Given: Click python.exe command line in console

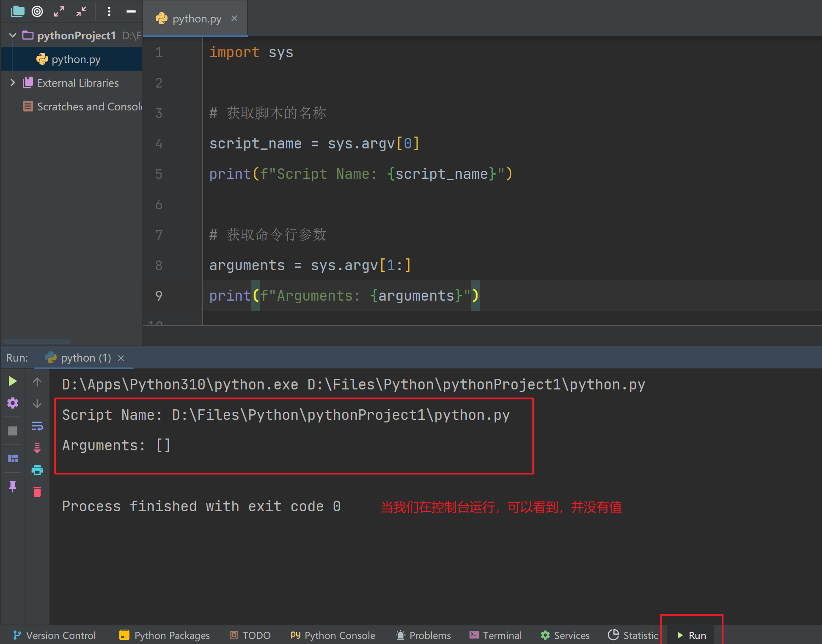Looking at the screenshot, I should pyautogui.click(x=353, y=385).
